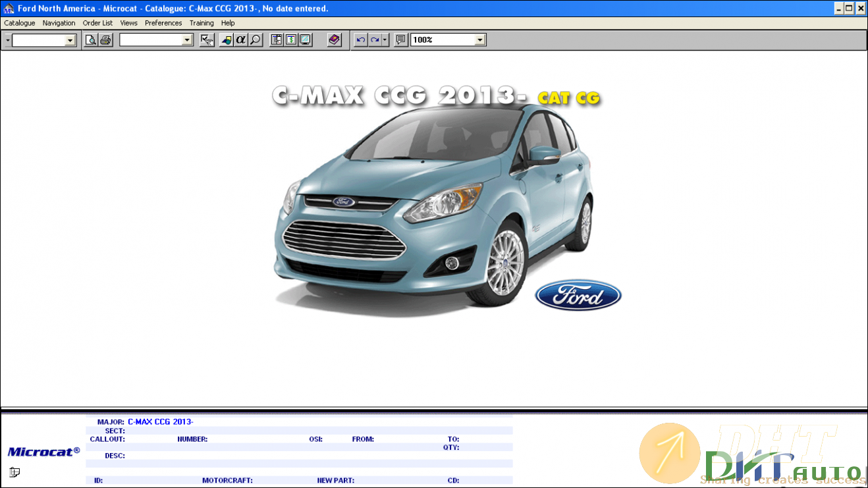Open the Navigation menu
The image size is (868, 488).
59,23
